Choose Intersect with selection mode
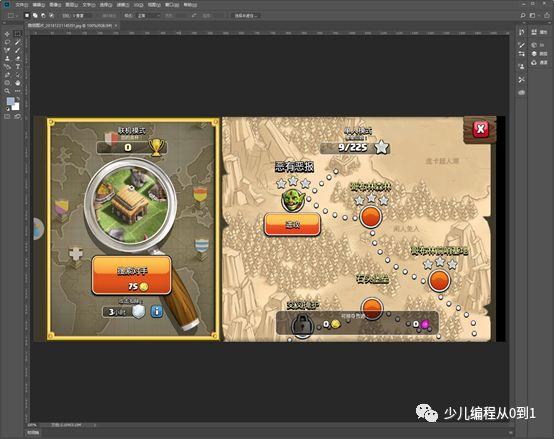This screenshot has width=554, height=439. (52, 16)
